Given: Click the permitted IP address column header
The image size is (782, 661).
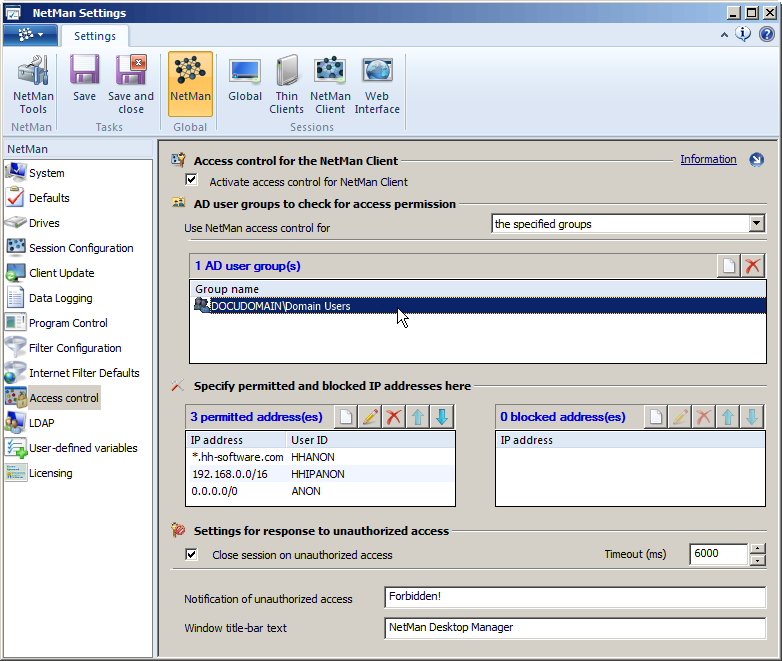Looking at the screenshot, I should point(236,440).
